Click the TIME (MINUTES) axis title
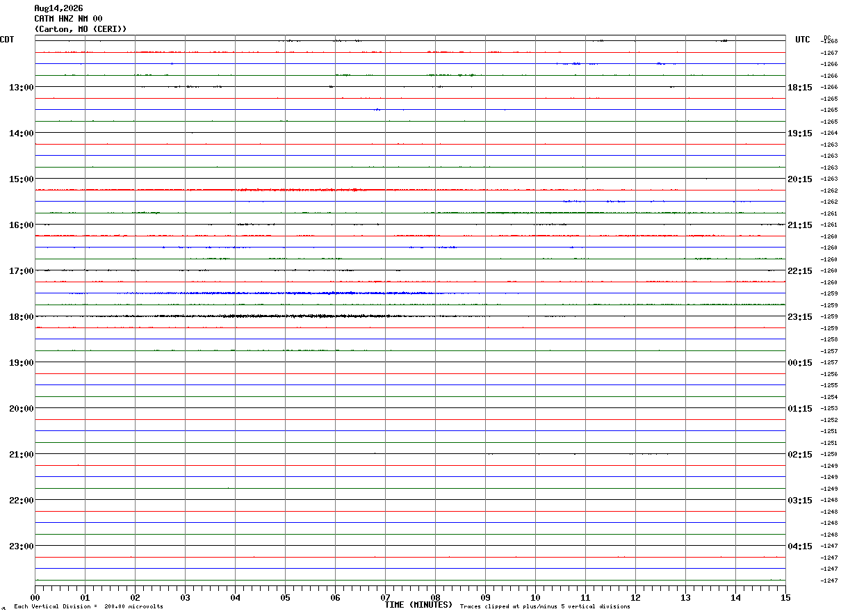 [418, 605]
